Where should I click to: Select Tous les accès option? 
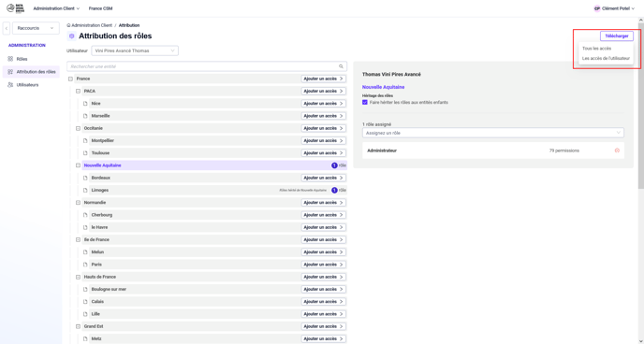(596, 49)
